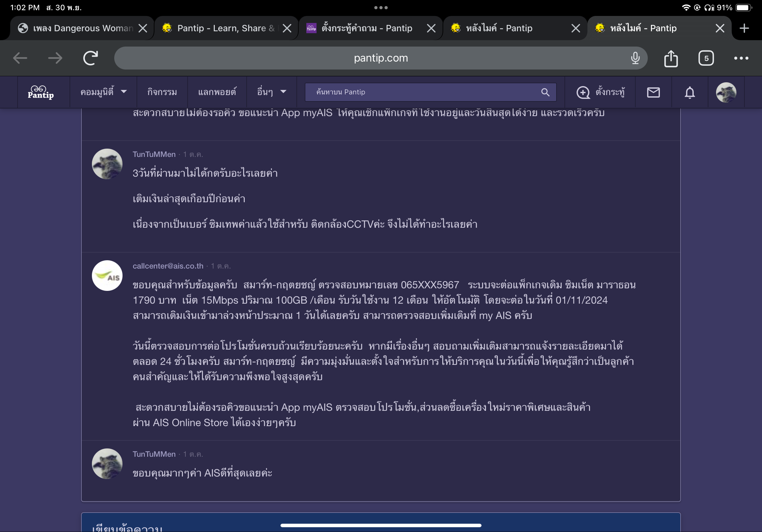Click TunTuMMen name on CCTV comment
762x532 pixels.
click(x=154, y=154)
